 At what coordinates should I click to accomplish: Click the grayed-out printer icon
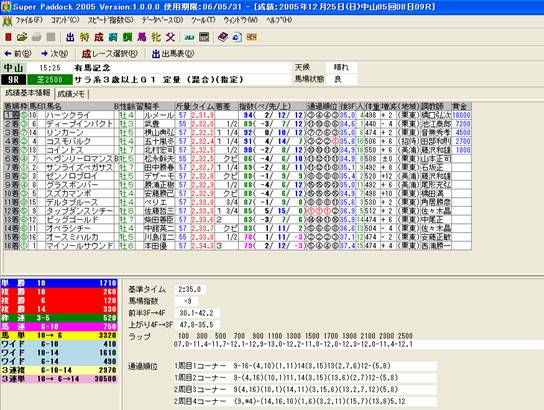(36, 37)
